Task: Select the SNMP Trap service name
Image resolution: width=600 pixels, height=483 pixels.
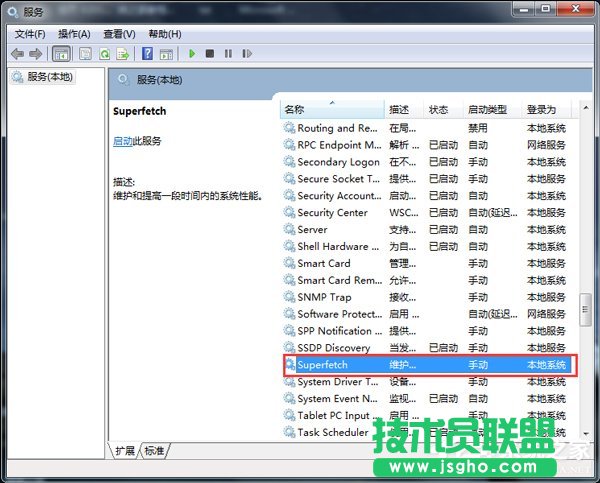Action: (324, 297)
